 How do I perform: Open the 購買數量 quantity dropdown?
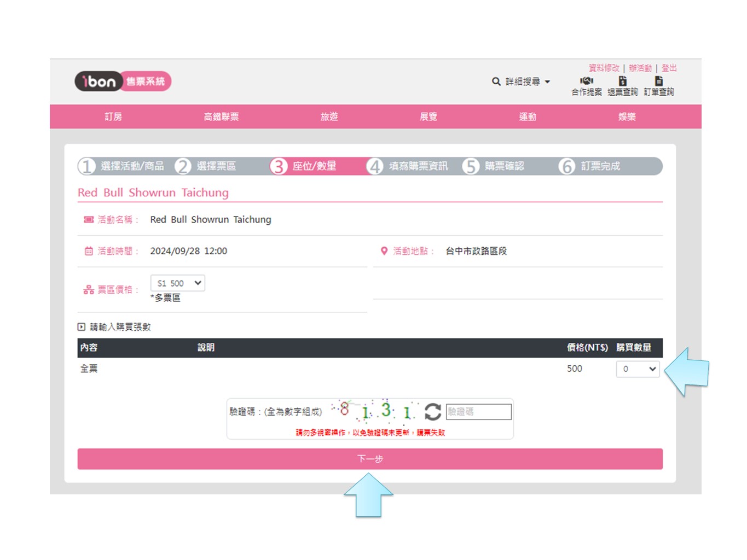[638, 369]
